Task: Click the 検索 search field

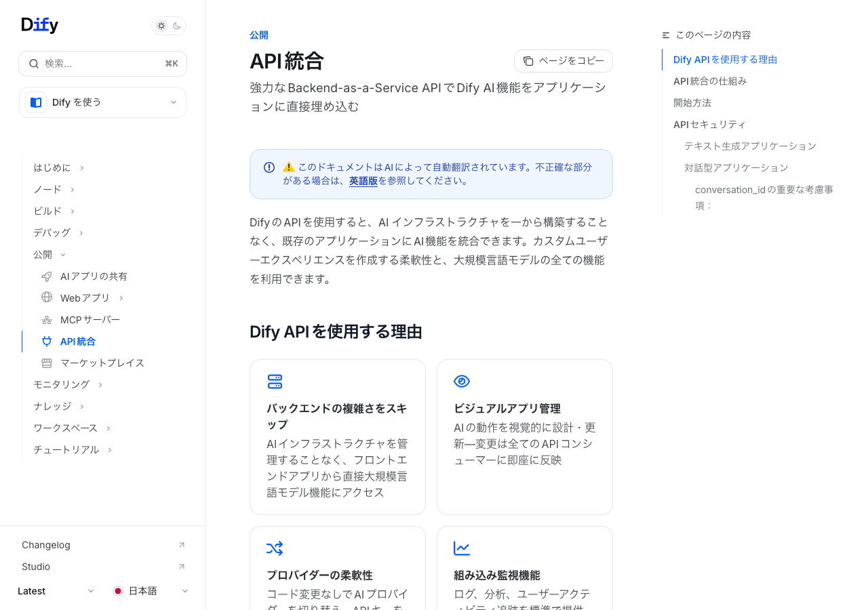Action: [102, 64]
